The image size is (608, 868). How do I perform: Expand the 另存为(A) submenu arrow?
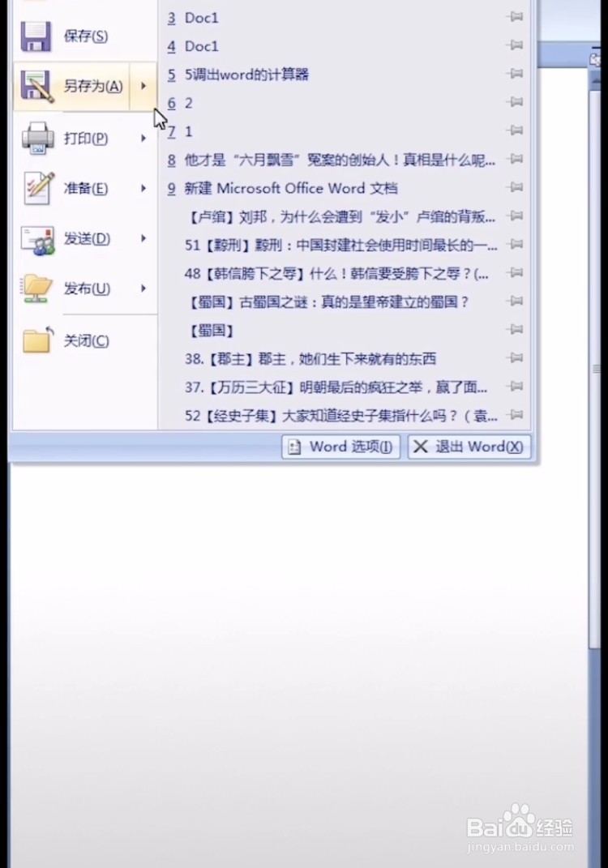pyautogui.click(x=143, y=86)
